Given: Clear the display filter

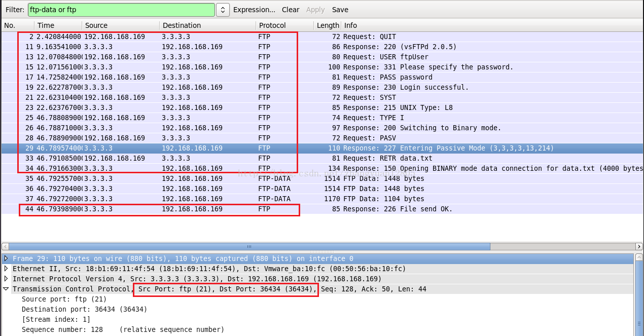Looking at the screenshot, I should 291,10.
